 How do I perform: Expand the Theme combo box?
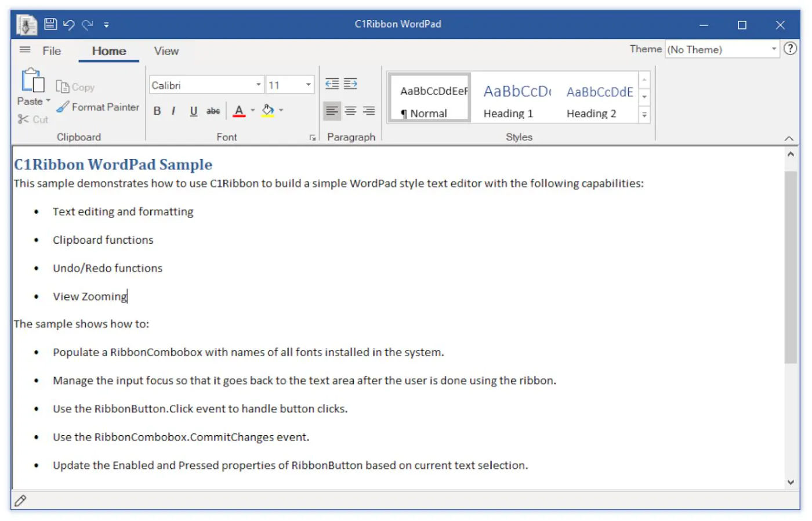774,49
